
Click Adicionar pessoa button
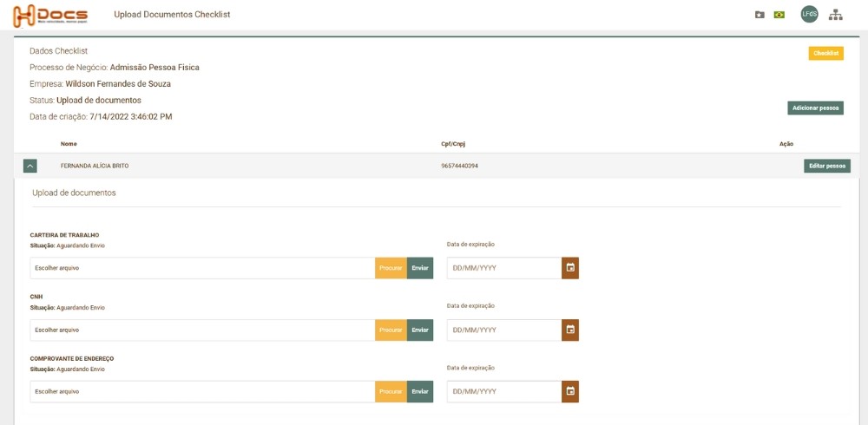[815, 108]
